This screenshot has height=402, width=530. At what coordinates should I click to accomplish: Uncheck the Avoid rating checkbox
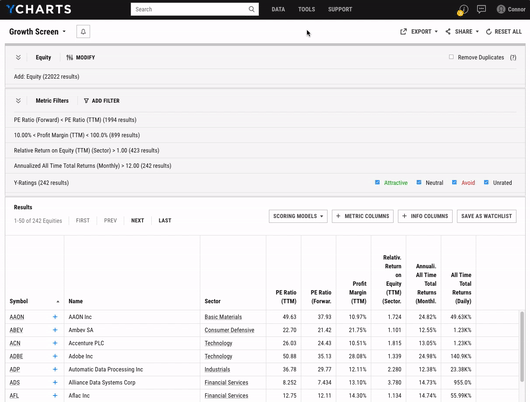tap(454, 182)
